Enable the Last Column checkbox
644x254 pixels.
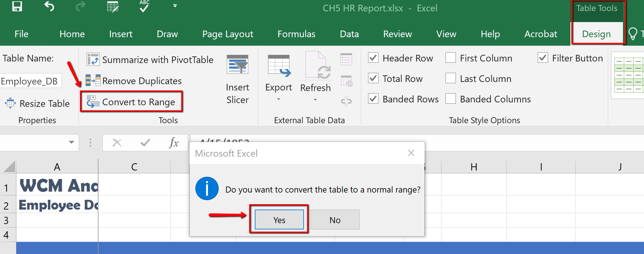pyautogui.click(x=451, y=78)
